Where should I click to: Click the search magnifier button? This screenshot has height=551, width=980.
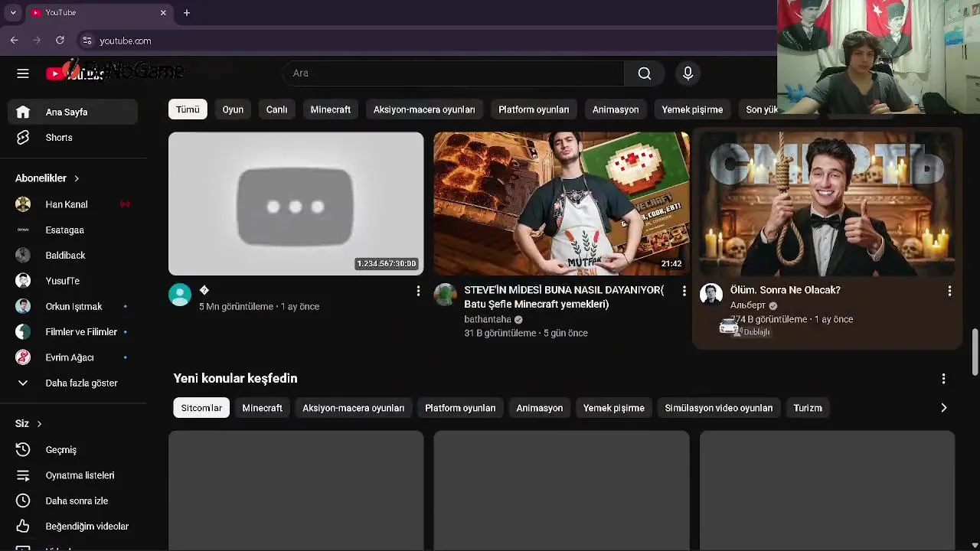(x=645, y=73)
